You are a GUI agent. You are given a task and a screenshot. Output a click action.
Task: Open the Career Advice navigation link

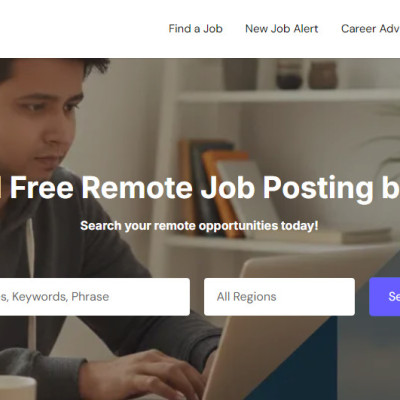370,29
